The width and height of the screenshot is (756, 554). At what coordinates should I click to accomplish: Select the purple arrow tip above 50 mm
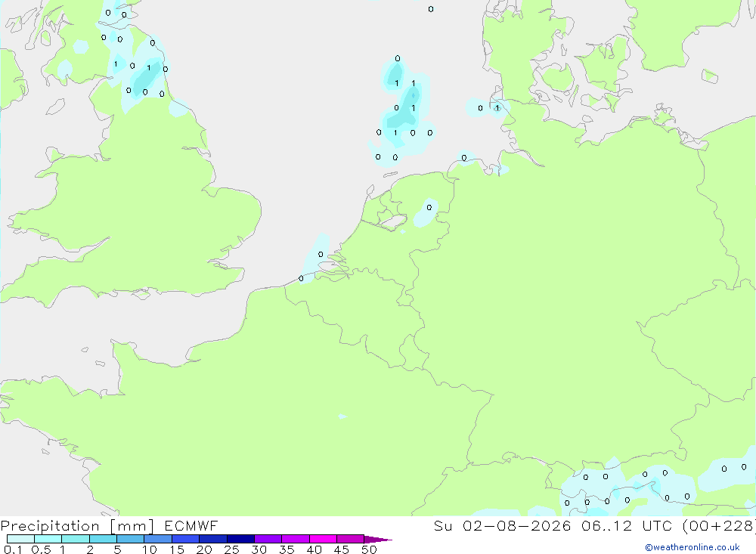point(378,540)
